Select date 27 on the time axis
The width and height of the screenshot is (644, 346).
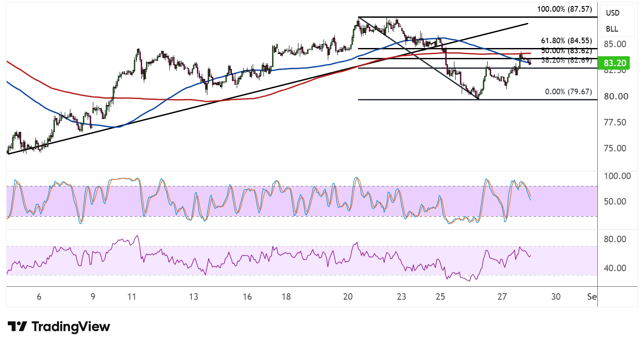coord(502,297)
